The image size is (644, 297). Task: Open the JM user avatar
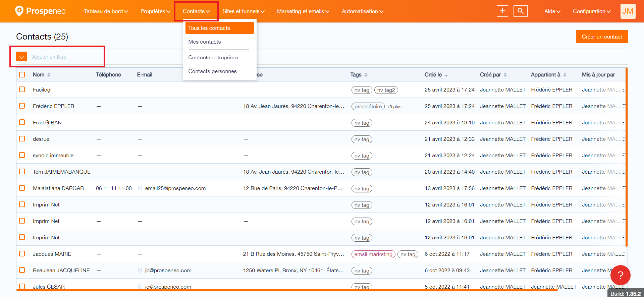tap(628, 11)
